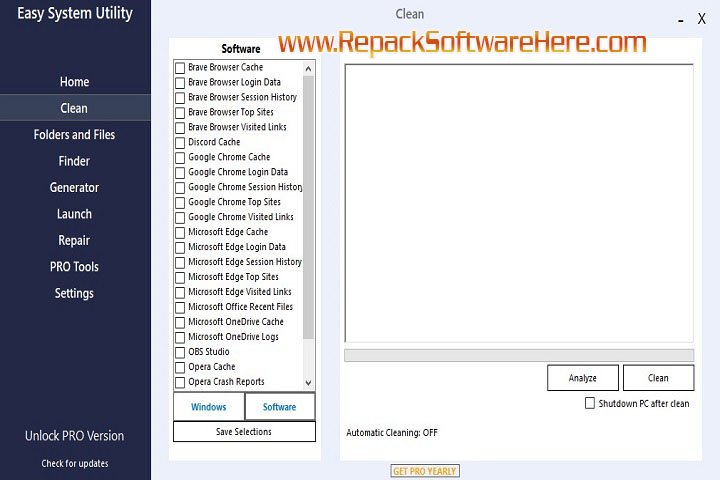Click Save Selections button
Image resolution: width=720 pixels, height=480 pixels.
coord(244,432)
